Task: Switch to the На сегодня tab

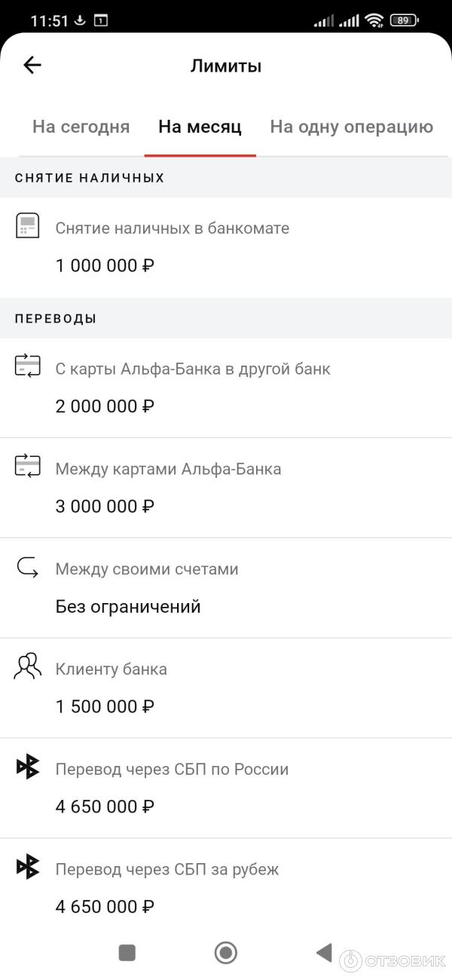Action: tap(81, 127)
